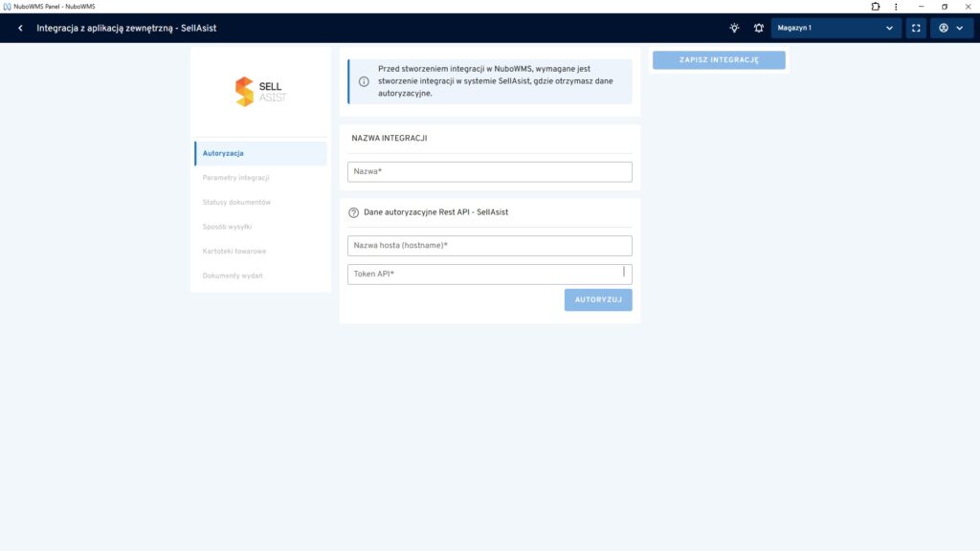Open the three-dot window menu
Image resolution: width=980 pixels, height=551 pixels.
pos(895,6)
